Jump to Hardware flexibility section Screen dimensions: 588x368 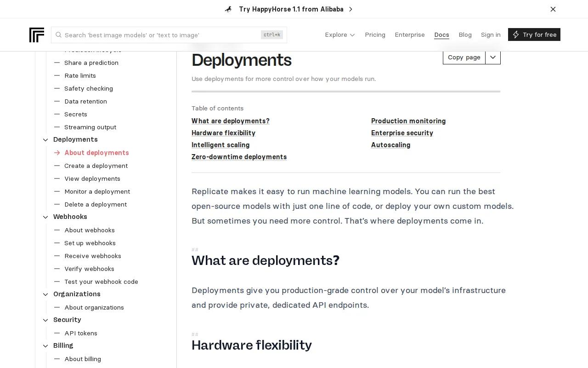coord(223,133)
